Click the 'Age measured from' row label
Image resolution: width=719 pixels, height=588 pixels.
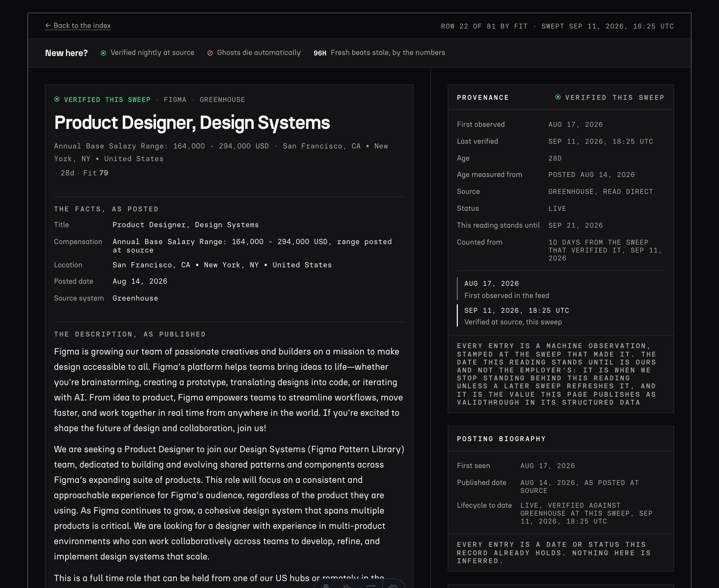[490, 174]
